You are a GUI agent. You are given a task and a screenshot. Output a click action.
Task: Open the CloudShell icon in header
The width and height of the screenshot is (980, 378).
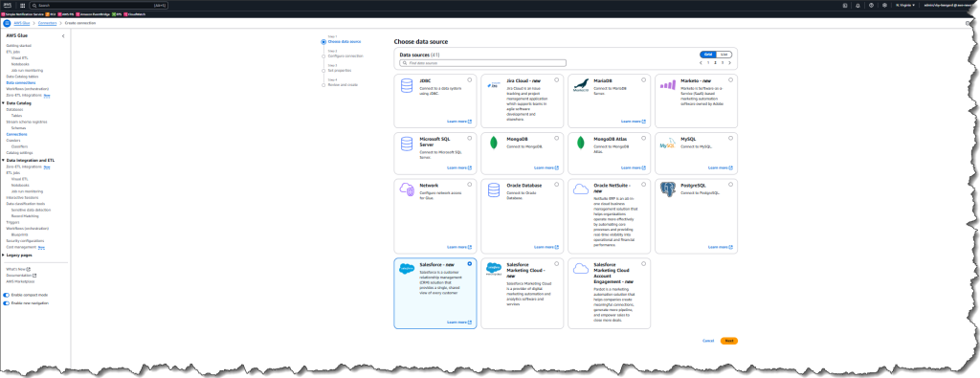[844, 5]
